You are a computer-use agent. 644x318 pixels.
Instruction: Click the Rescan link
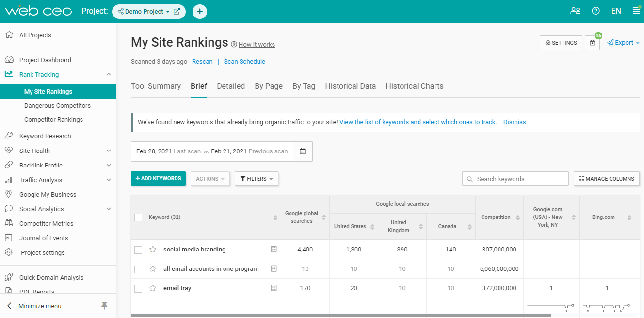[x=202, y=61]
